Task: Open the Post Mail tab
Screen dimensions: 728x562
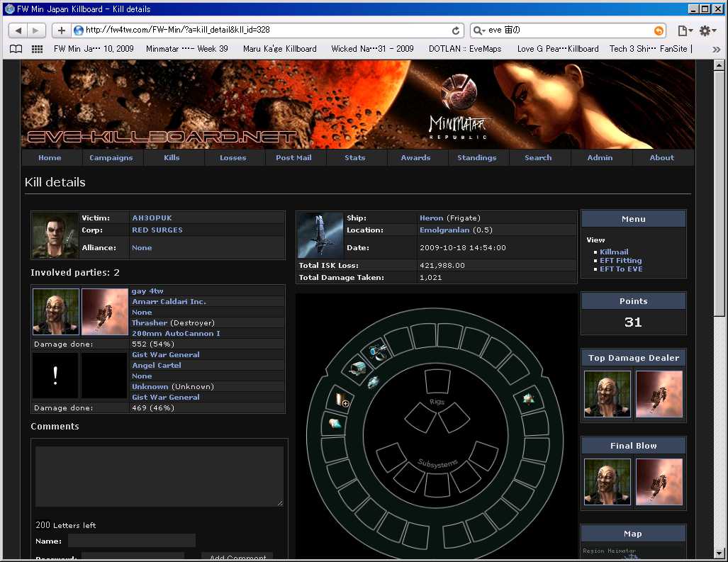Action: click(x=294, y=158)
